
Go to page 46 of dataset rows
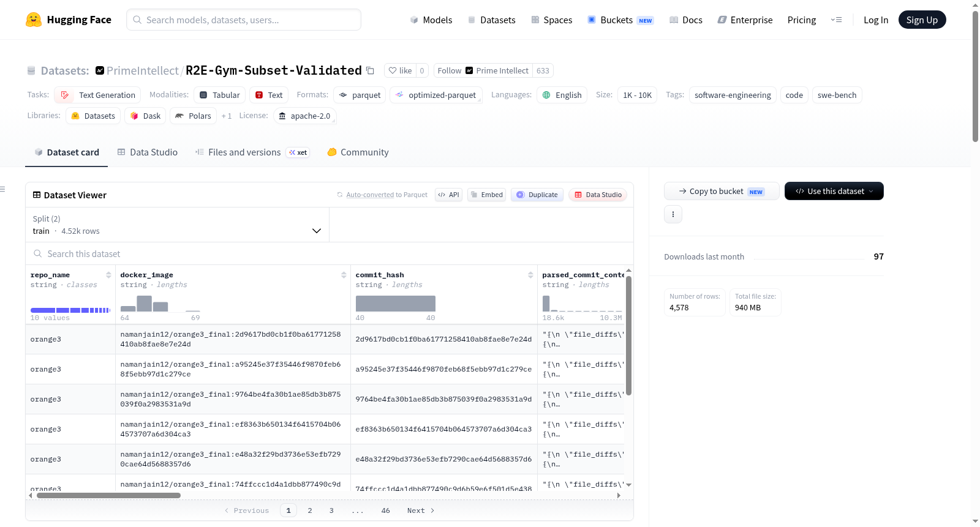pos(385,510)
